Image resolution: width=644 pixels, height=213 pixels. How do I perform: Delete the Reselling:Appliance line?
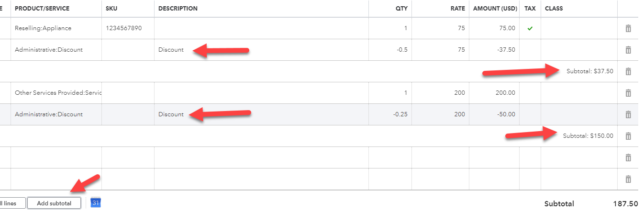point(628,28)
